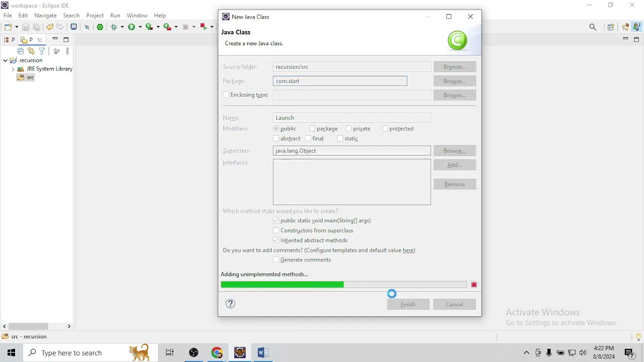The height and width of the screenshot is (362, 644).
Task: Open Microsoft Word from the taskbar
Action: point(263,353)
